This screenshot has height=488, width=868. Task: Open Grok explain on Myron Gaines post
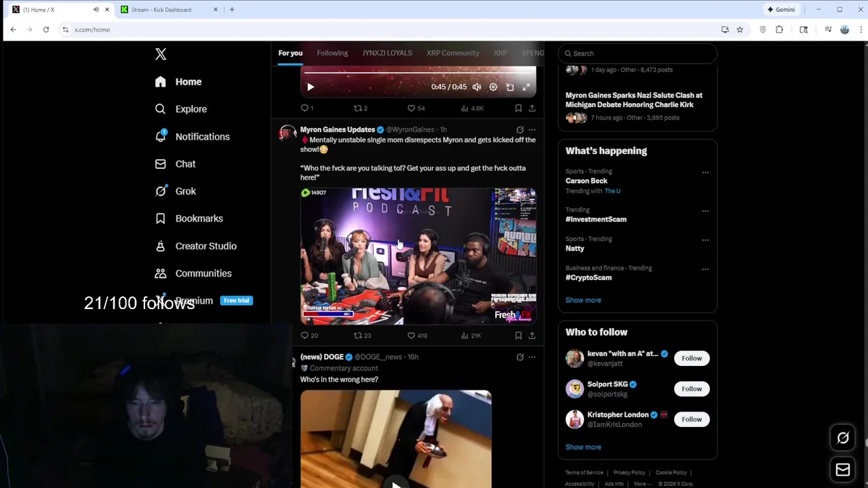pos(520,129)
